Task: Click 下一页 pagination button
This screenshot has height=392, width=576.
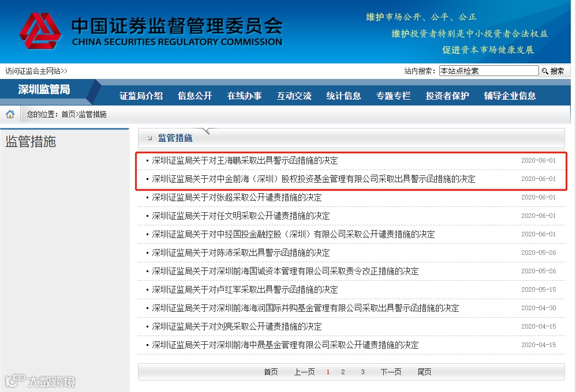Action: coord(391,372)
